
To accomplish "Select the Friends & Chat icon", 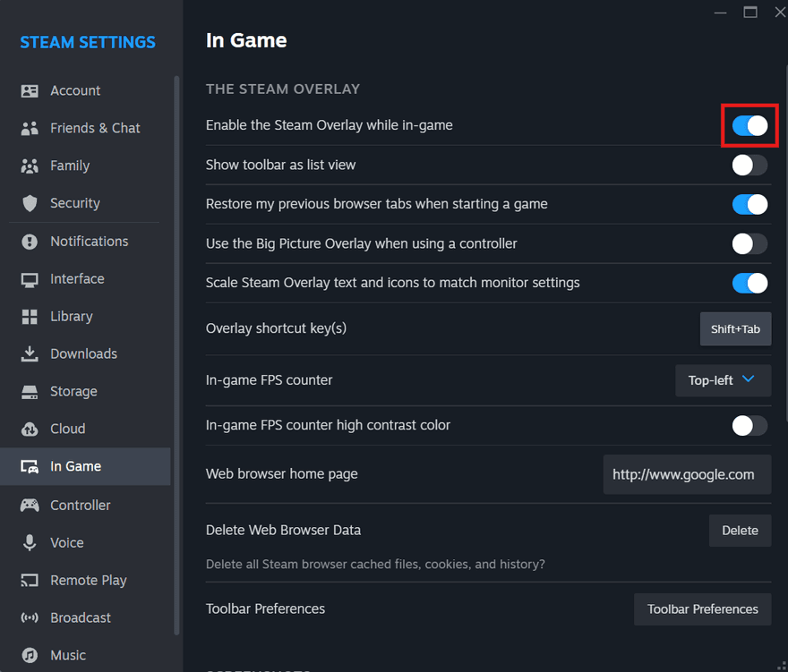I will coord(28,128).
